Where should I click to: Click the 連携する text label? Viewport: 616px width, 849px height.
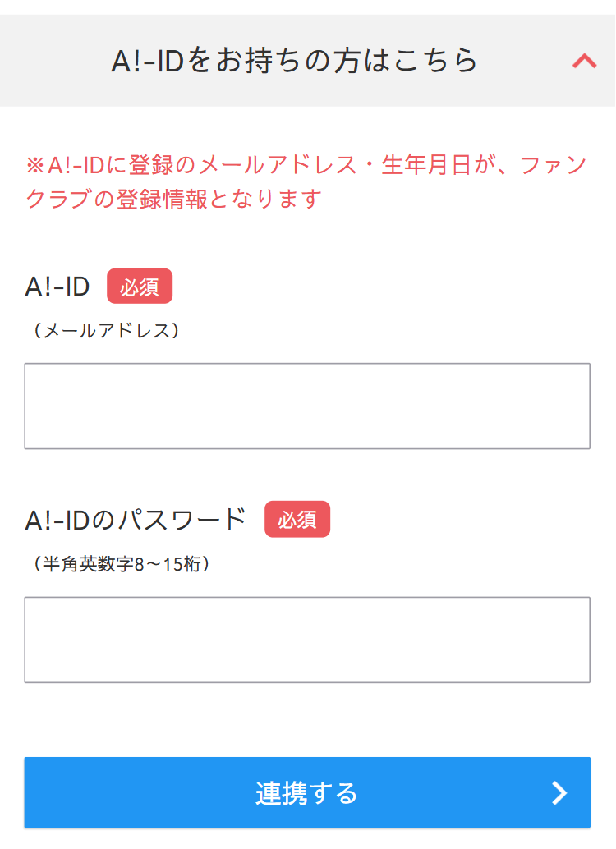pos(306,793)
